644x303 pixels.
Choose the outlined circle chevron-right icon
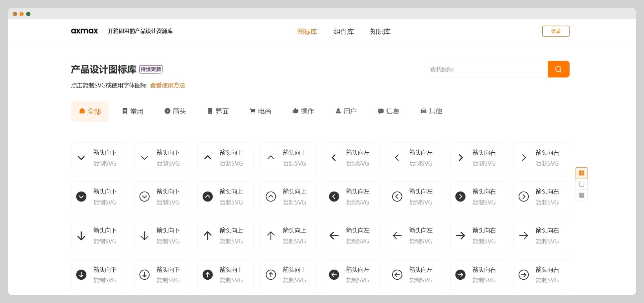[523, 197]
